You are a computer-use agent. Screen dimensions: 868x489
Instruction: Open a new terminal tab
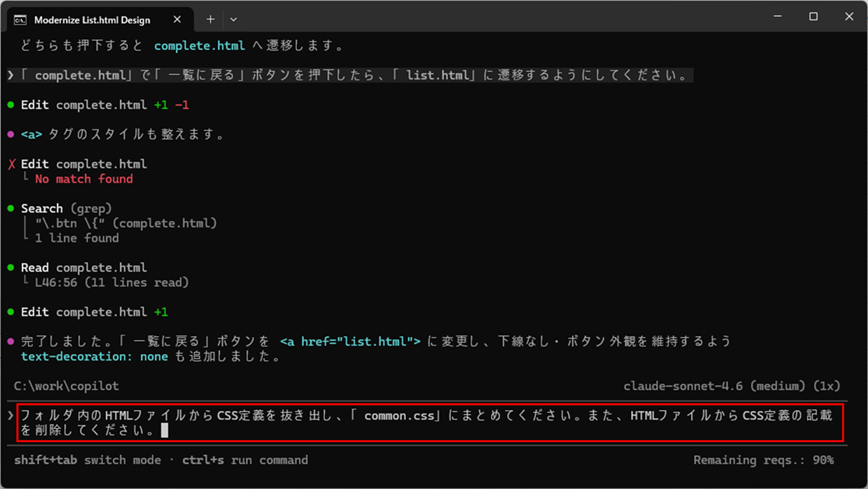210,19
